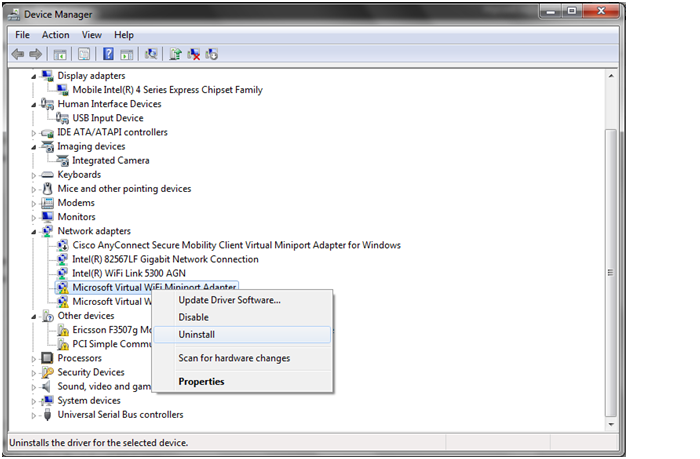Expand the System devices node
This screenshot has width=700, height=459.
33,401
